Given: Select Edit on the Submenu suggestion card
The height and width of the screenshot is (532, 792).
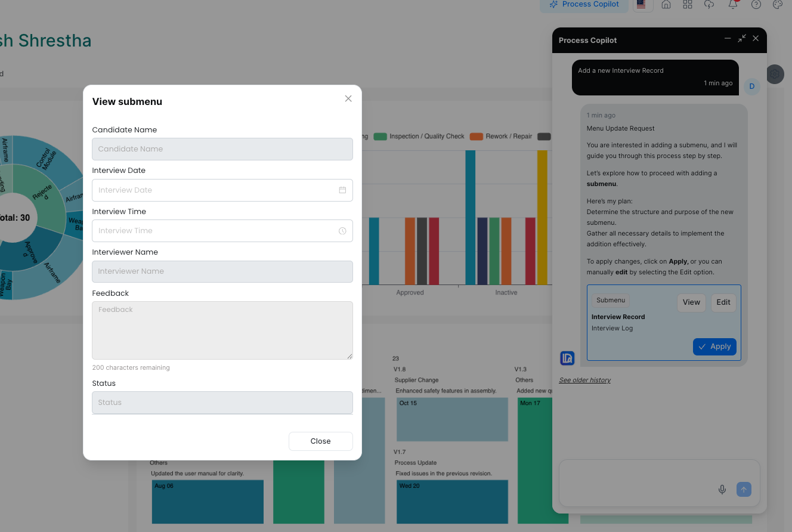Looking at the screenshot, I should (723, 302).
